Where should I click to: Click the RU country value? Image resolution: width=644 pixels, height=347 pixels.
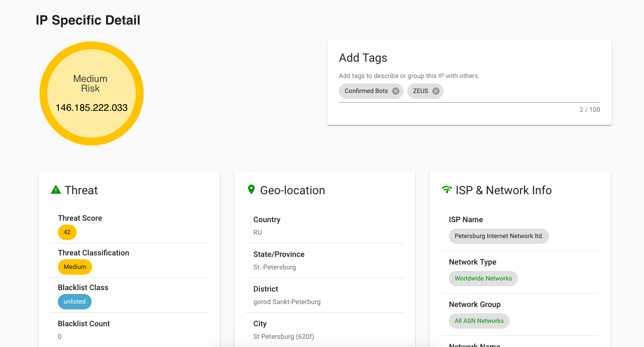tap(257, 232)
